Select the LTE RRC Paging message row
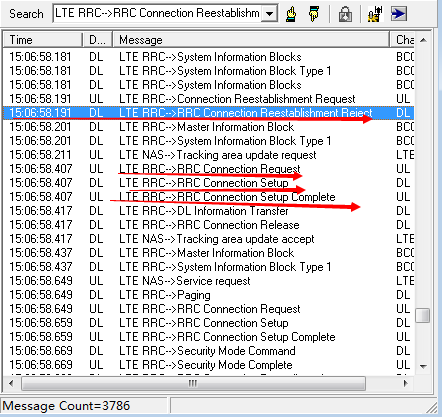 (209, 295)
